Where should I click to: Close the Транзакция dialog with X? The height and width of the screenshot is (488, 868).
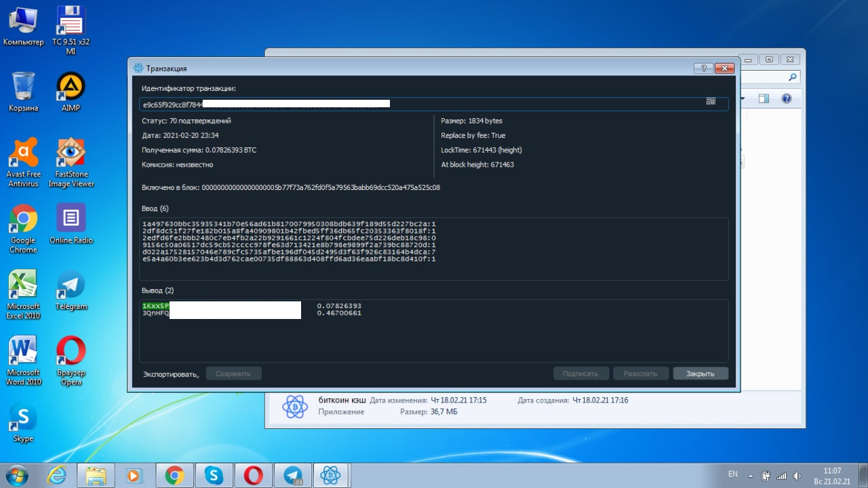[725, 68]
